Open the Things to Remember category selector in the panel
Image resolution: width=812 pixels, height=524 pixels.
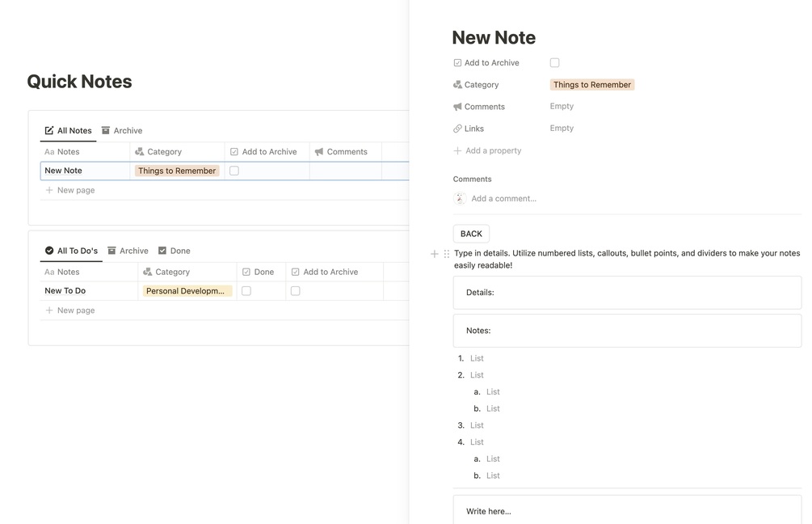coord(591,85)
